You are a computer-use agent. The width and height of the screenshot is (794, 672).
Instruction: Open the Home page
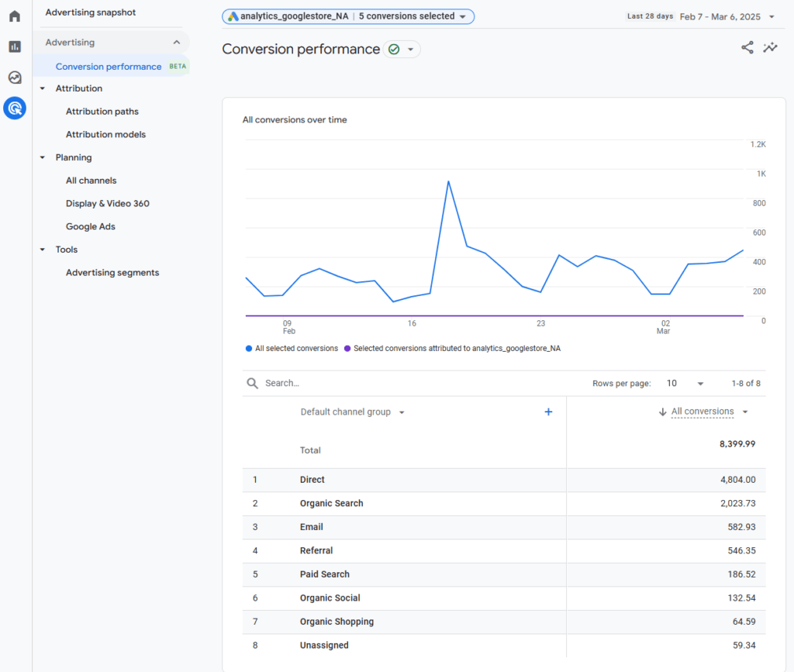14,16
